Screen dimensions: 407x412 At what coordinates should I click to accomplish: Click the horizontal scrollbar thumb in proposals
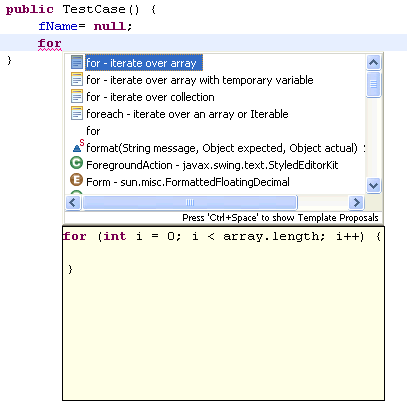pyautogui.click(x=190, y=202)
